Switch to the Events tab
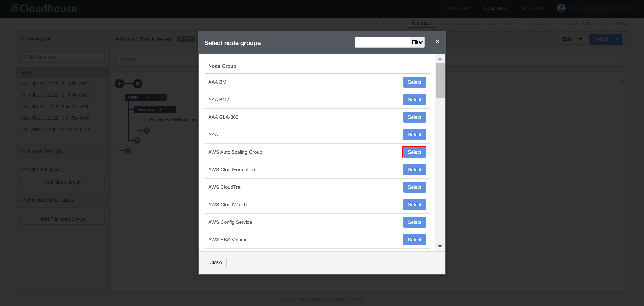644x306 pixels. pyautogui.click(x=539, y=23)
